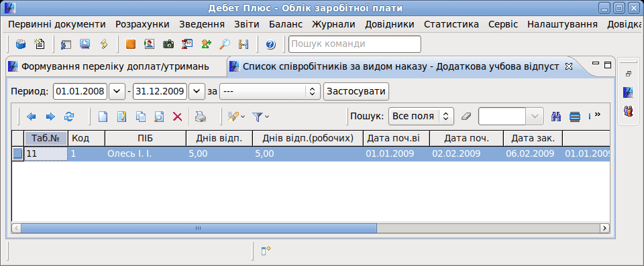The width and height of the screenshot is (644, 266).
Task: Open the 'Все поля' search field selector
Action: coord(421,116)
